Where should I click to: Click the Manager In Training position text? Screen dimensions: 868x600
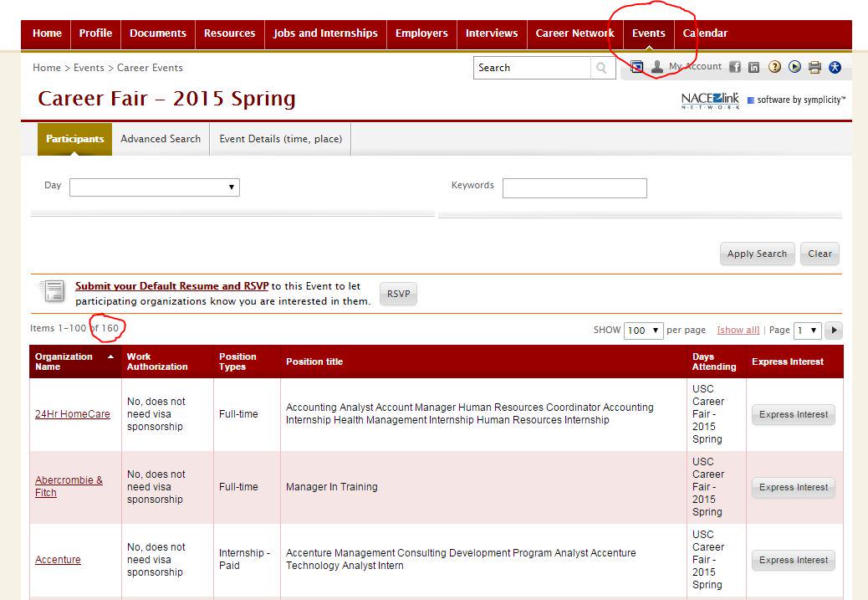[332, 487]
